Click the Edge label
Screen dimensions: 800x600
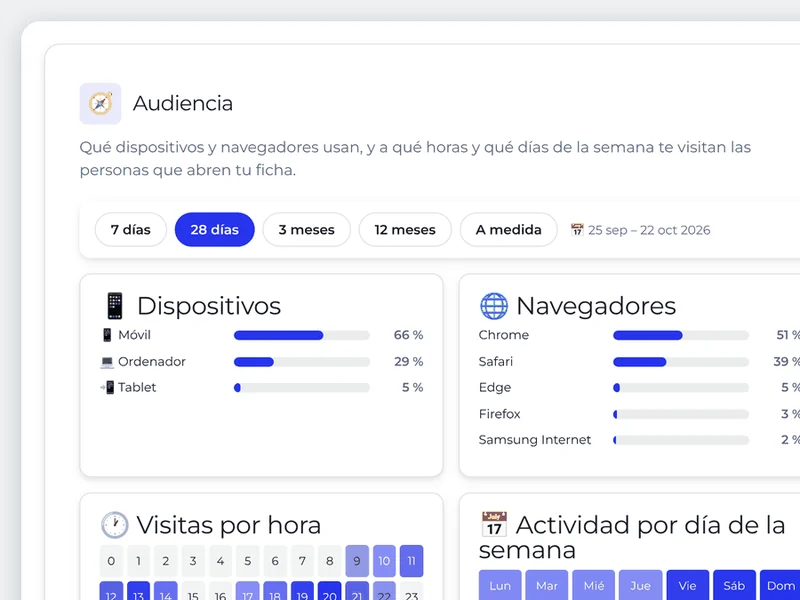pyautogui.click(x=495, y=388)
